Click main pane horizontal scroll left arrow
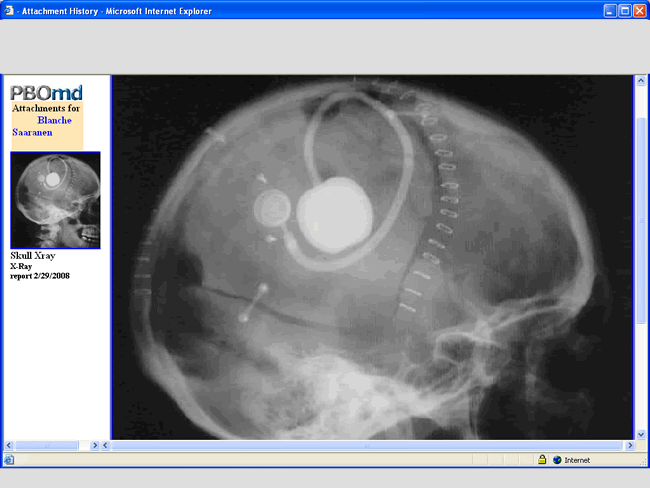 click(106, 445)
